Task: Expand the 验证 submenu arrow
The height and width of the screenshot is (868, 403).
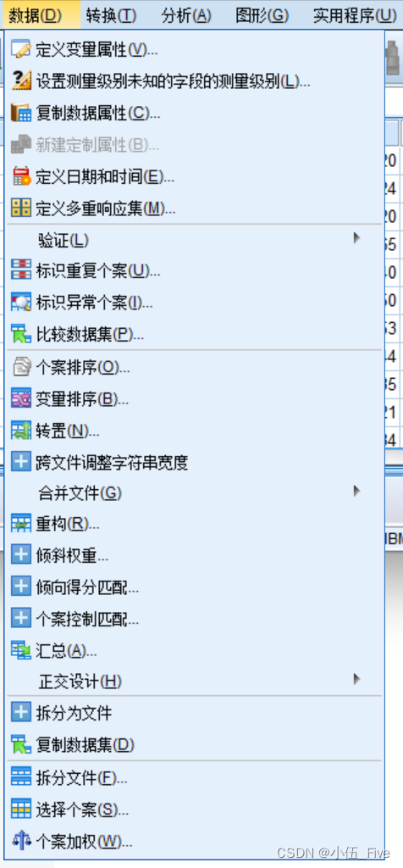Action: 356,238
